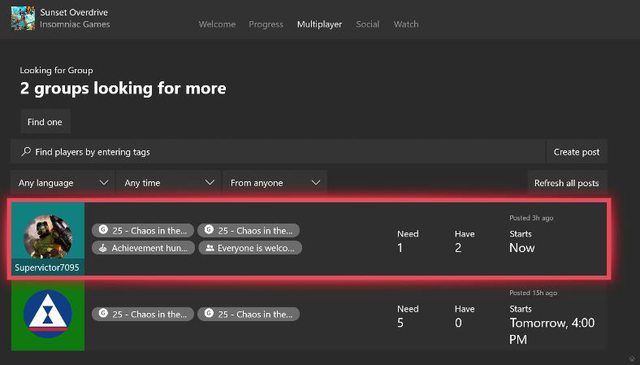Open Supervictor7095's avatar picture
Viewport: 640px width, 365px height.
[x=48, y=236]
